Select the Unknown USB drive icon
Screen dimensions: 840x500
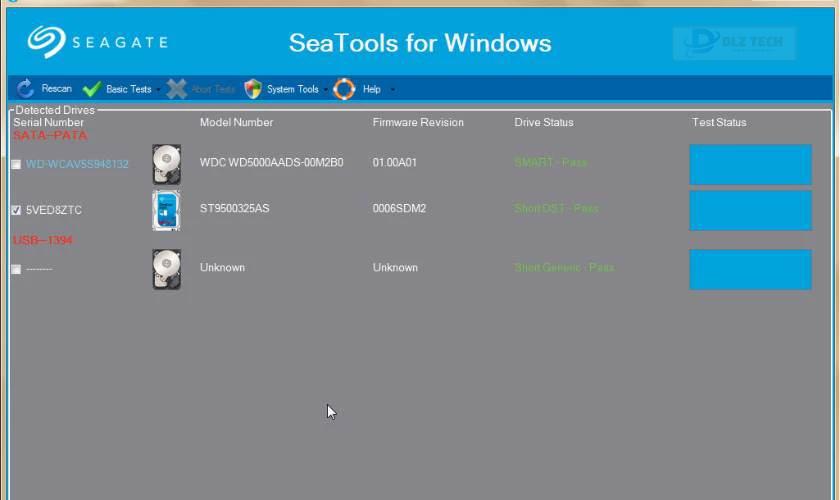click(167, 269)
